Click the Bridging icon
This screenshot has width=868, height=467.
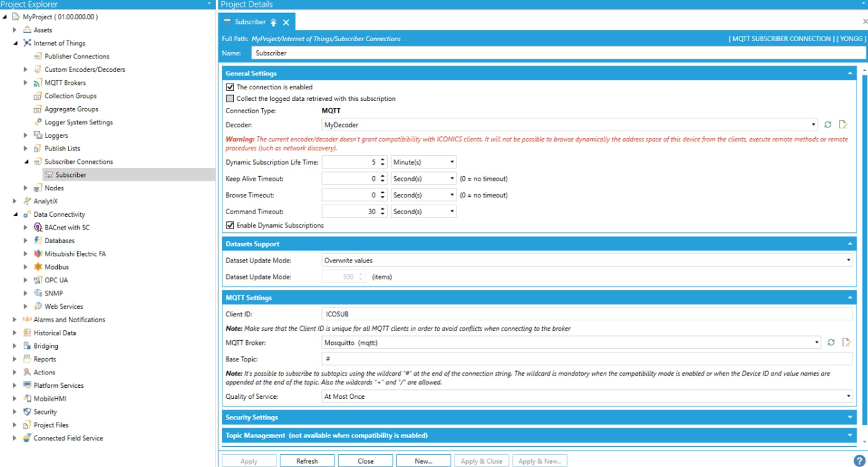click(x=27, y=346)
